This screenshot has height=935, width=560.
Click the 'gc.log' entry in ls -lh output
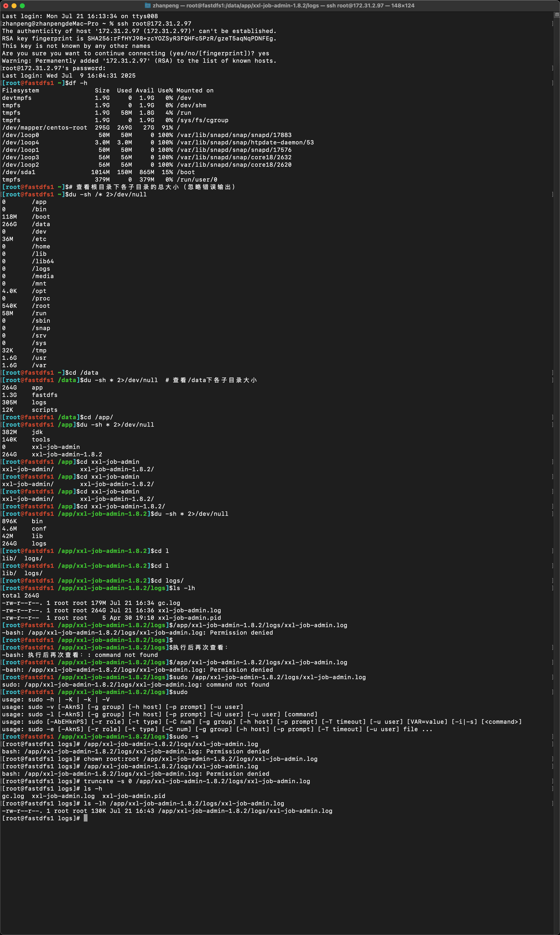click(x=169, y=603)
